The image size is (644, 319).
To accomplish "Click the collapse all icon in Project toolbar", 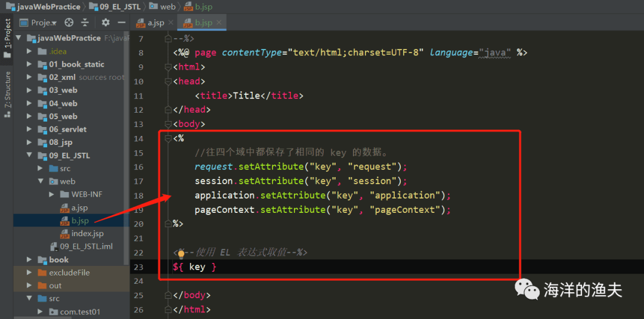I will (85, 23).
